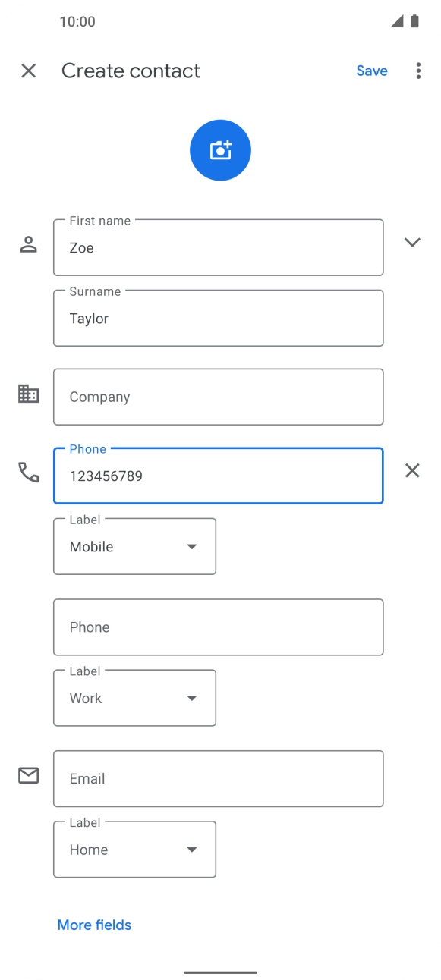The image size is (441, 980).
Task: Tap the person icon beside First name
Action: point(28,244)
